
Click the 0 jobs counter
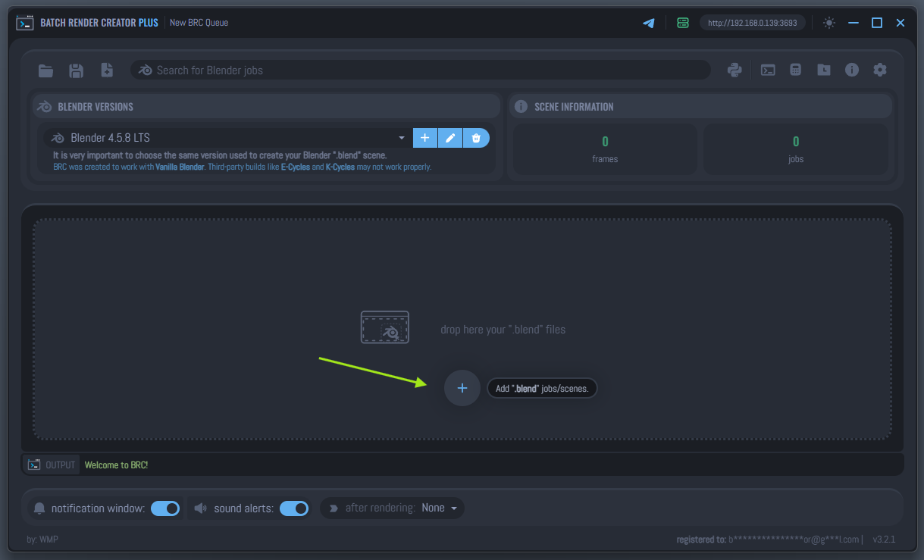coord(796,149)
